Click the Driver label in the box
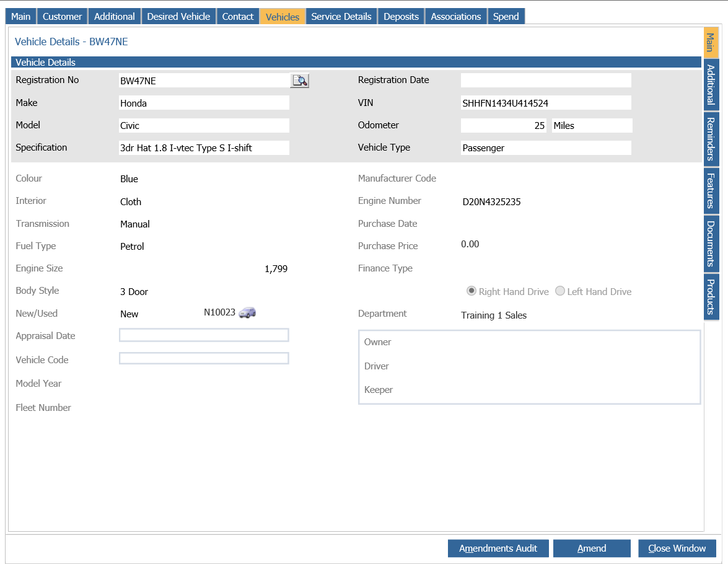 tap(377, 366)
